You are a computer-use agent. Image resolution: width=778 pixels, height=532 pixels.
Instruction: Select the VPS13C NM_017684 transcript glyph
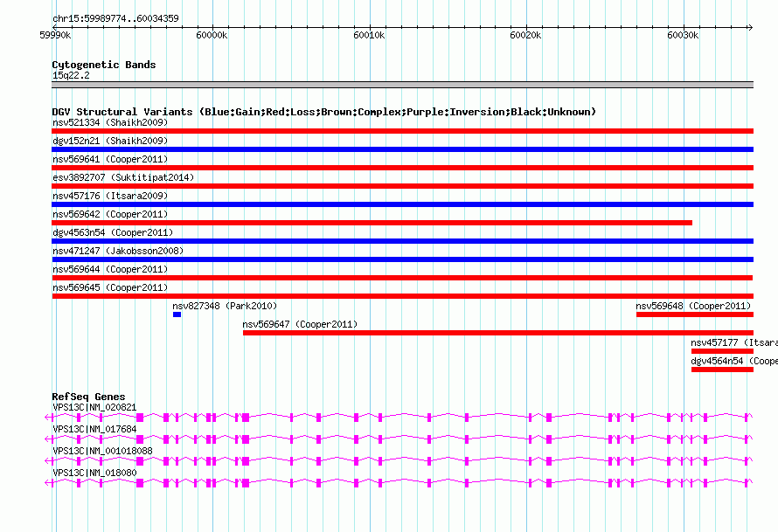pyautogui.click(x=399, y=439)
